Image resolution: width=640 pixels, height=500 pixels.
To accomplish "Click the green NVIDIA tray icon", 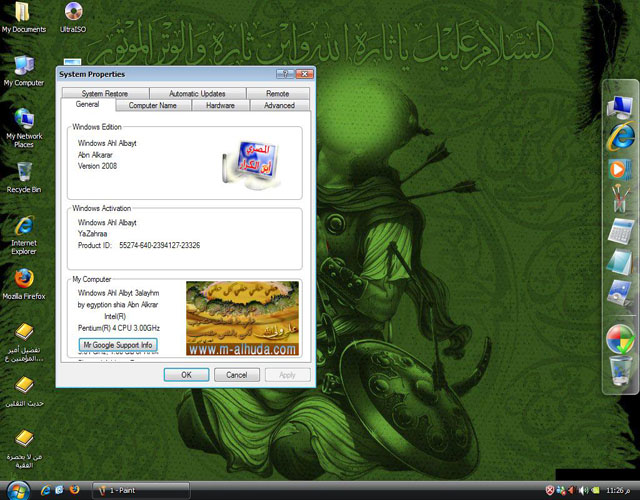I will pos(596,490).
